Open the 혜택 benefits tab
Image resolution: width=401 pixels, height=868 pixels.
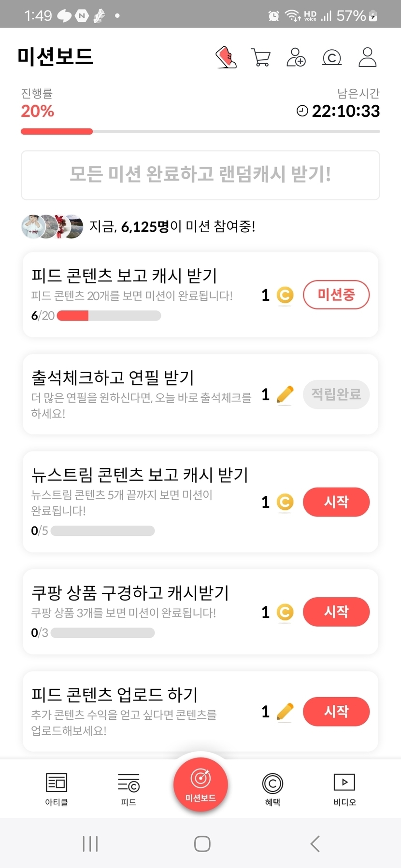[x=272, y=788]
